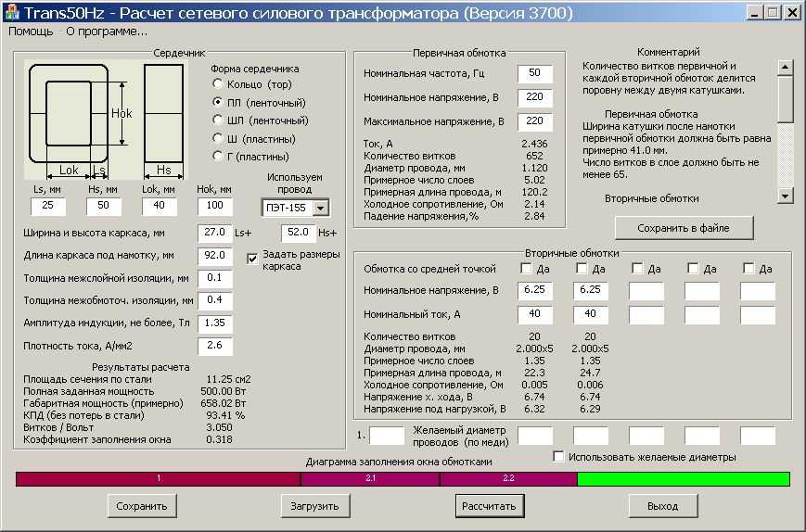Select the Кольцо (тор) core shape

[x=252, y=84]
